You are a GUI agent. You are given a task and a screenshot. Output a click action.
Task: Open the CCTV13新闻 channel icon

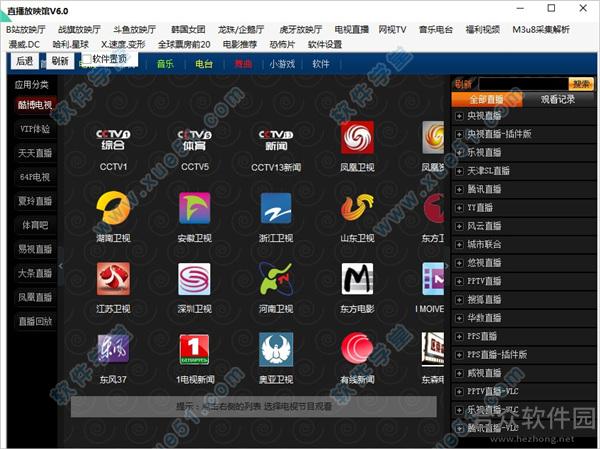276,140
